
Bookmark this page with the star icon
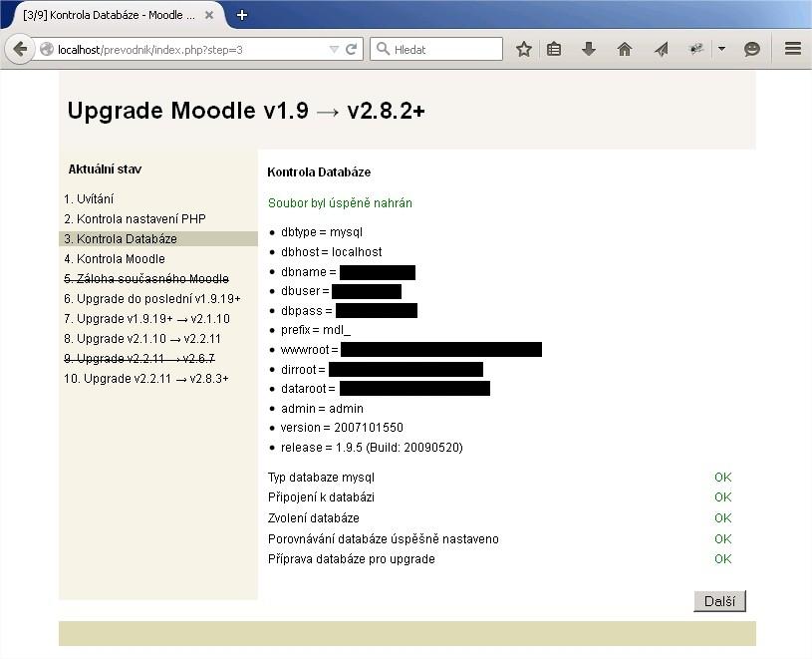point(523,49)
